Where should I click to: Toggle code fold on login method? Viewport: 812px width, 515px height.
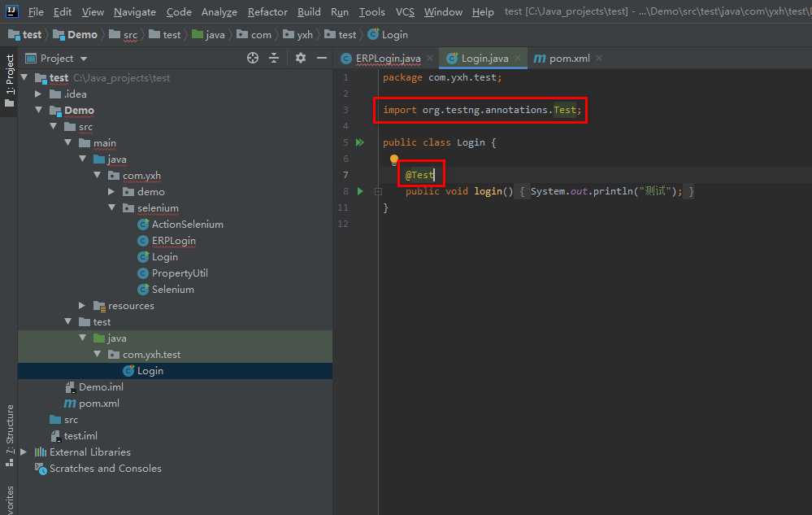pyautogui.click(x=378, y=192)
